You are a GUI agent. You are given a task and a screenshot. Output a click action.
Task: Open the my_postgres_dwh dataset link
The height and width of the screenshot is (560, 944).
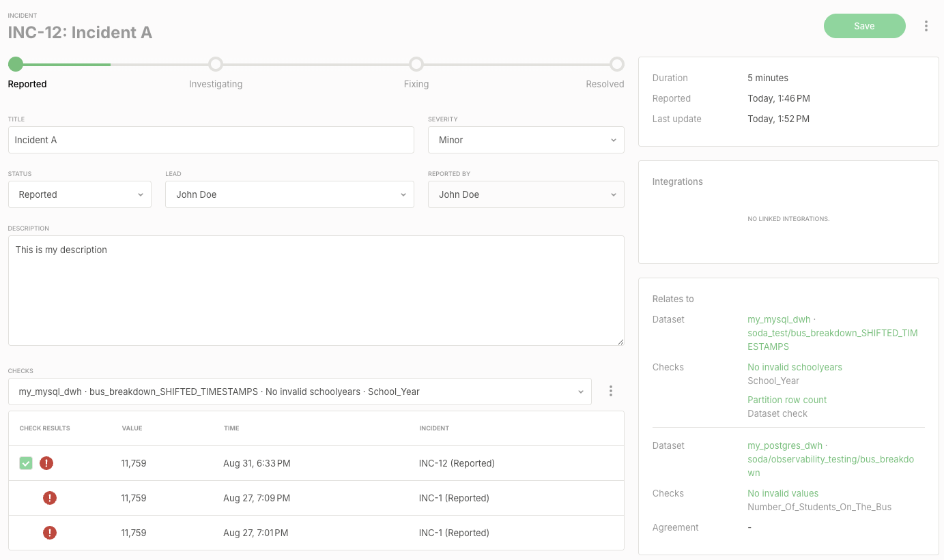pyautogui.click(x=831, y=459)
